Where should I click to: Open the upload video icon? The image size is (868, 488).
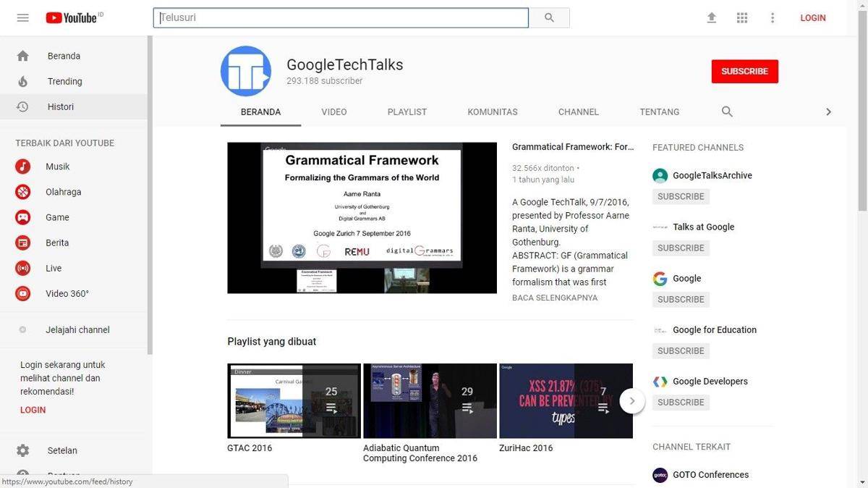click(x=712, y=17)
